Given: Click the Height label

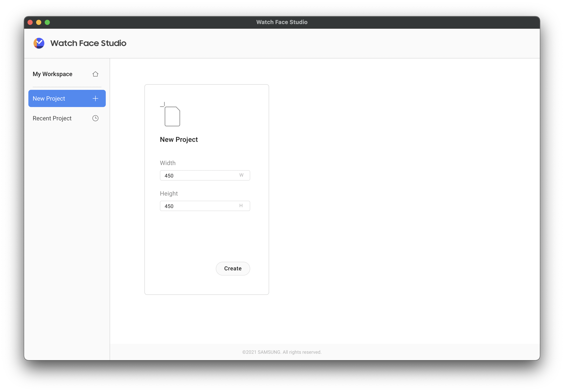Looking at the screenshot, I should click(169, 194).
